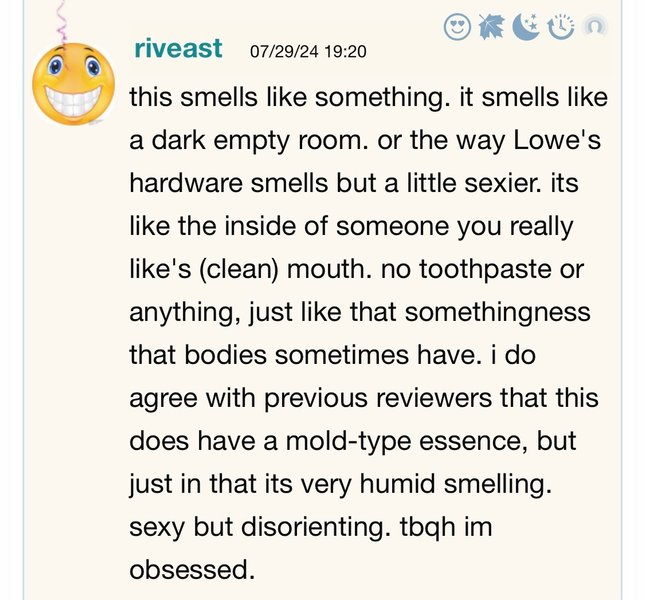Click the heart-eyes love rating icon
645x600 pixels.
pos(457,27)
